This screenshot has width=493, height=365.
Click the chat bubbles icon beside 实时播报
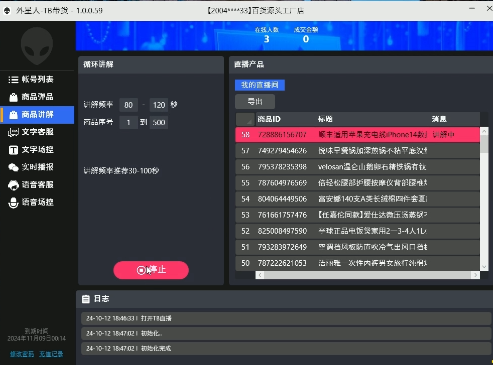coord(13,167)
